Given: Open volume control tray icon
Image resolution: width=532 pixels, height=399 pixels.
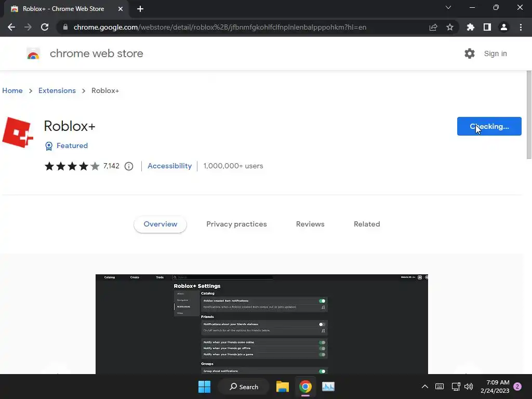Looking at the screenshot, I should tap(469, 387).
